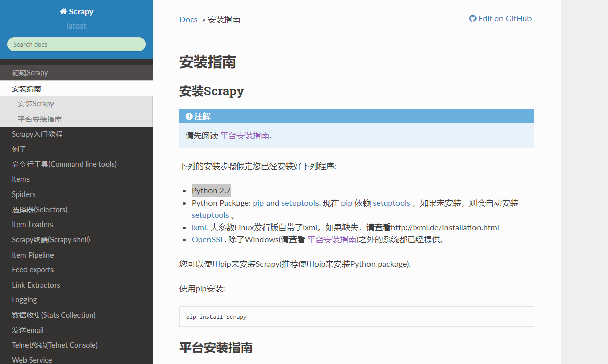
Task: Open Logging in the sidebar
Action: pyautogui.click(x=76, y=300)
